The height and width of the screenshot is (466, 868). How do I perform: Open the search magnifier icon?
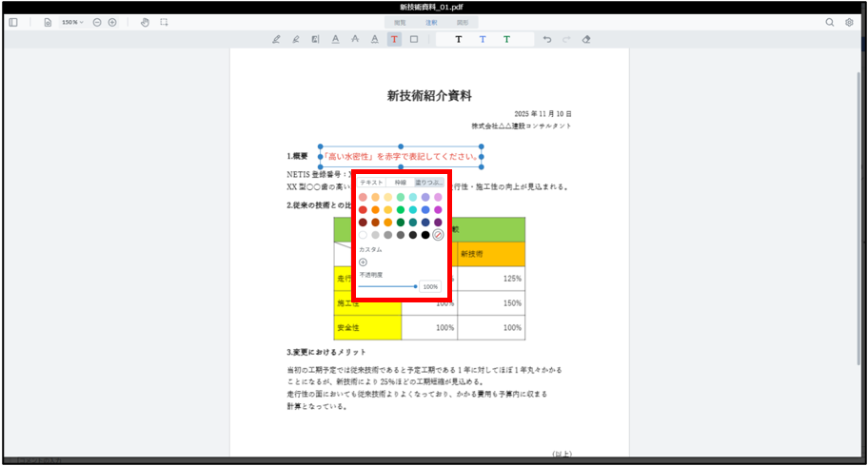point(830,22)
